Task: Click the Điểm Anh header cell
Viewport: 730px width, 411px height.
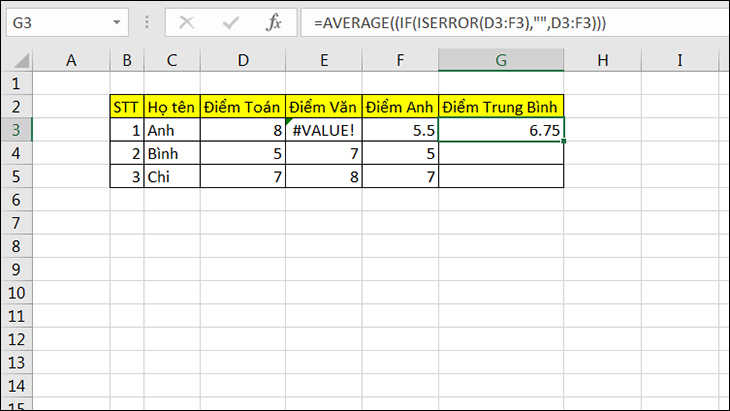Action: (400, 107)
